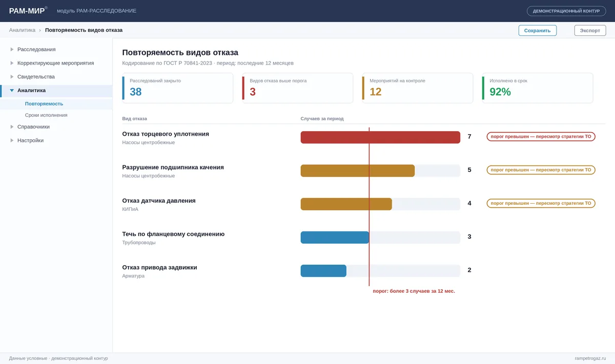
Task: Click the Демонстрационный контур badge
Action: click(x=566, y=11)
